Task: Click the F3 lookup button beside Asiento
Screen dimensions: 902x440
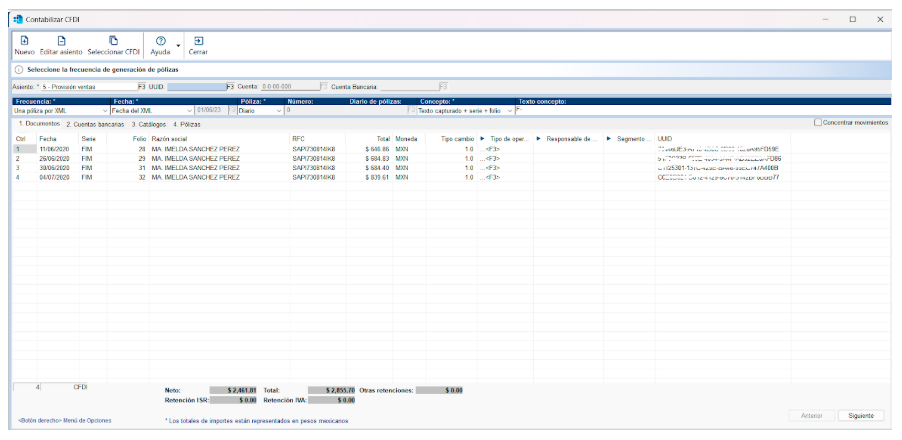Action: [141, 87]
